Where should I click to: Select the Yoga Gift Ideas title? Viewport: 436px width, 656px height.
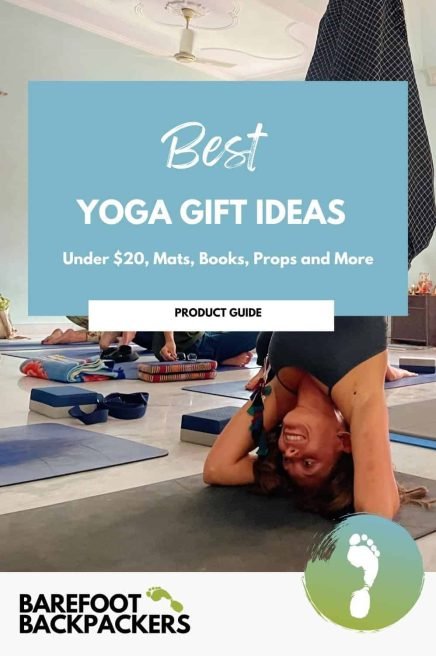(x=212, y=212)
